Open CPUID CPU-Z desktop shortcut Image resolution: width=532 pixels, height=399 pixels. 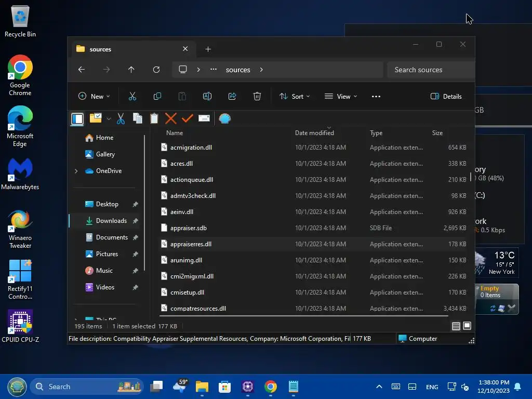click(20, 326)
